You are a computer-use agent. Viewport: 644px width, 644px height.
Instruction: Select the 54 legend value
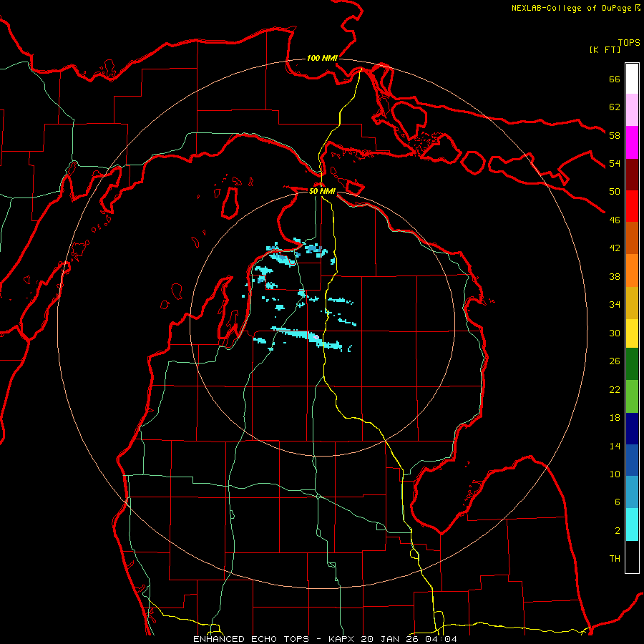coord(615,163)
